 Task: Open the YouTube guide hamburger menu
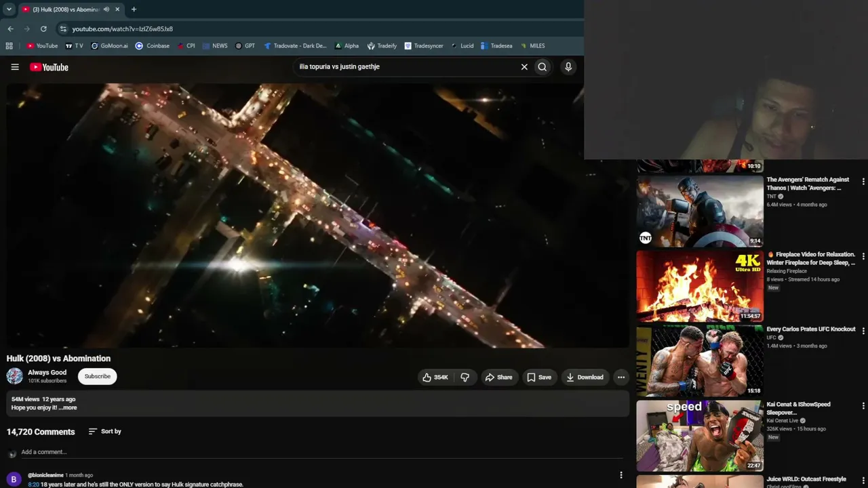15,67
